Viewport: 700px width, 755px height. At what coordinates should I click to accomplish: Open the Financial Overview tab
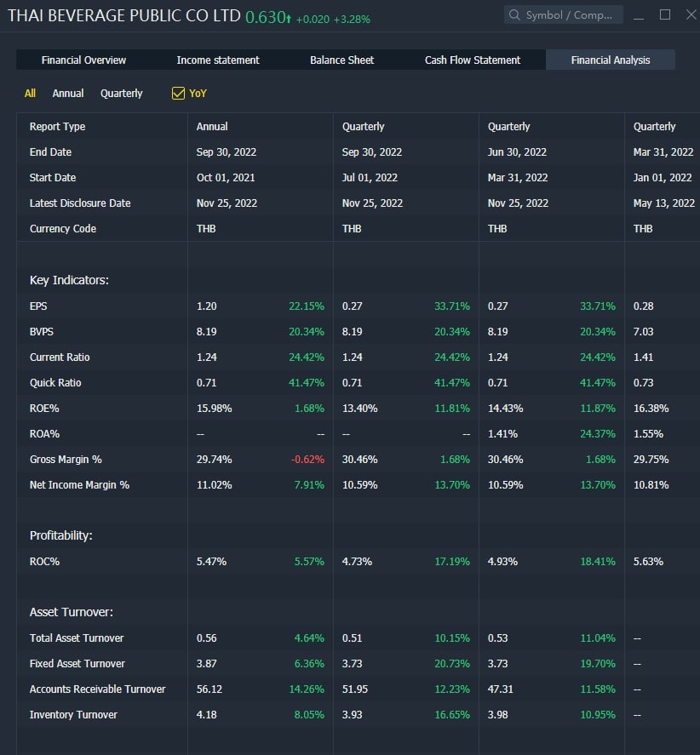pos(83,60)
